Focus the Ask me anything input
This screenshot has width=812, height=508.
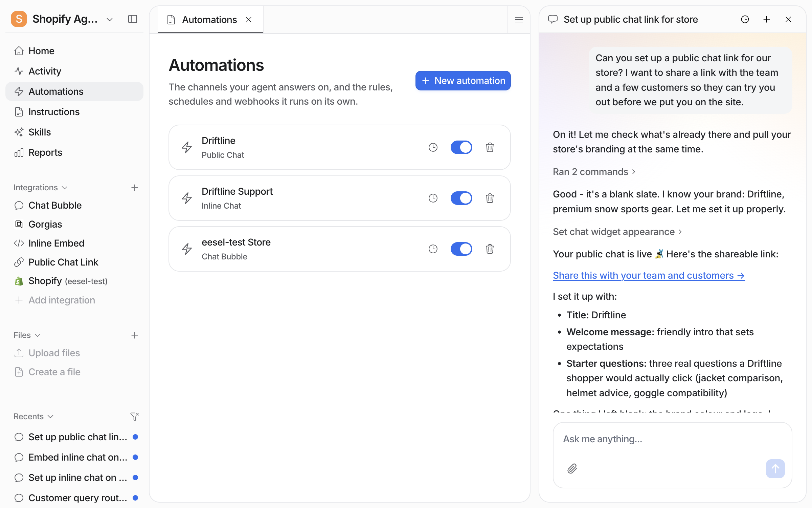672,439
